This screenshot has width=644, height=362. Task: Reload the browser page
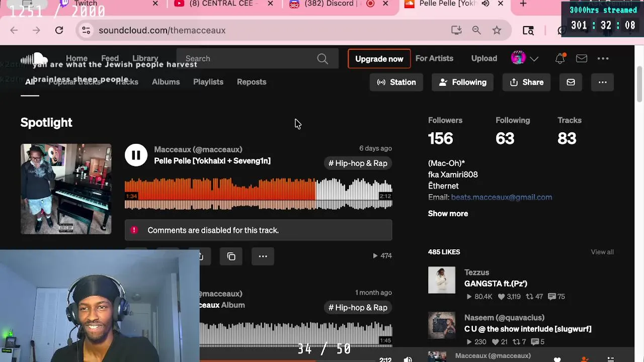59,30
